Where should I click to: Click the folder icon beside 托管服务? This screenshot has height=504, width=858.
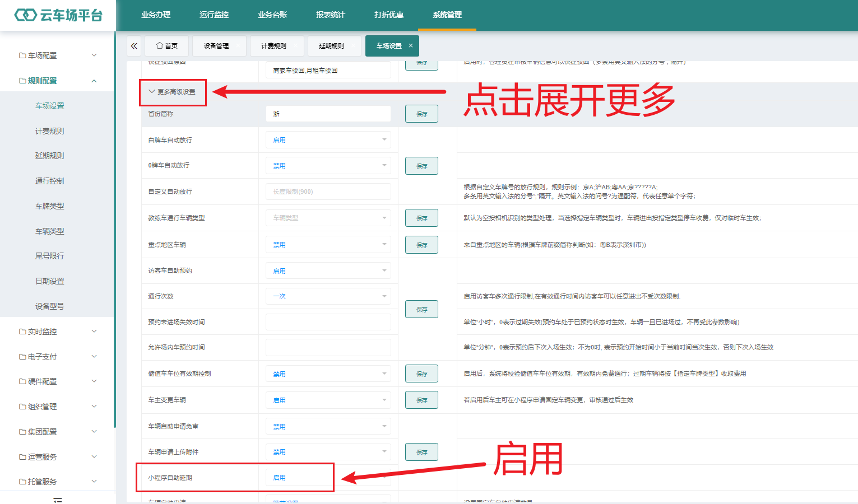tap(22, 482)
